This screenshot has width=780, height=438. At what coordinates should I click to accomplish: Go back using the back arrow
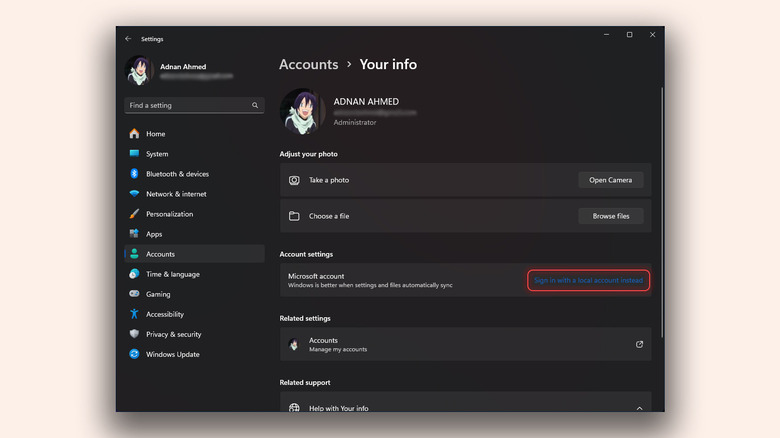click(128, 39)
